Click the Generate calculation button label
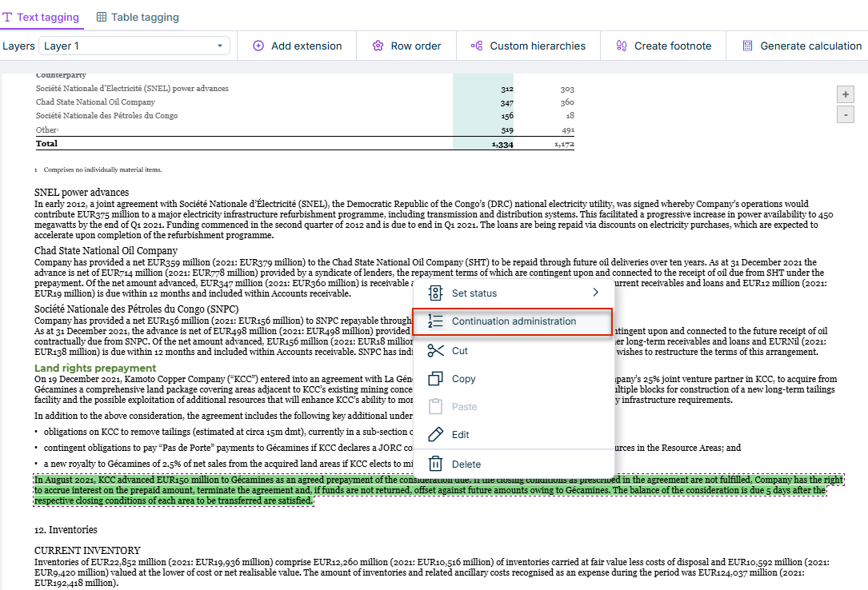The width and height of the screenshot is (868, 590). pos(811,46)
